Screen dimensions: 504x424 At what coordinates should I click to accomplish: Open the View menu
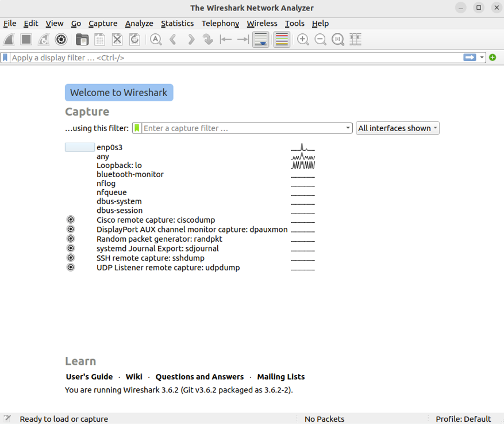pos(55,24)
